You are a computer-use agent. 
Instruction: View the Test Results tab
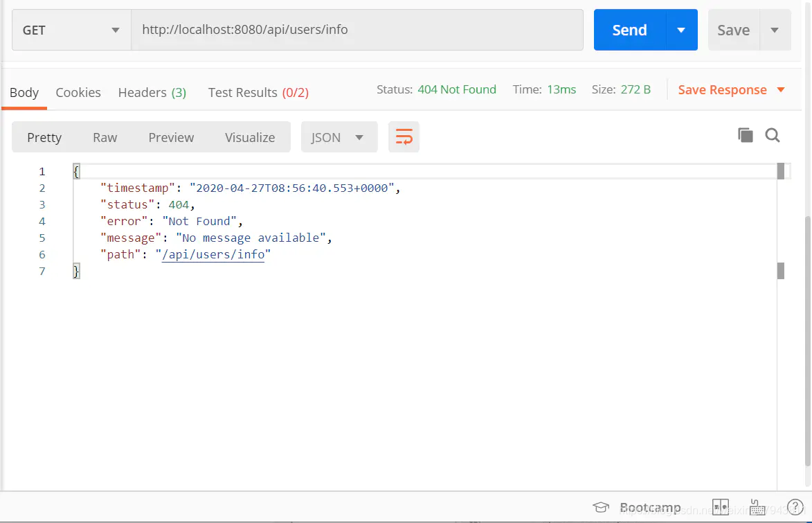[x=258, y=93]
